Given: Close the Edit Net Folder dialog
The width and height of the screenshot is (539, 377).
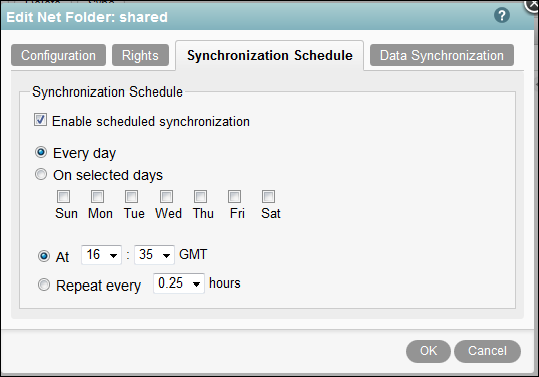Looking at the screenshot, I should [532, 5].
